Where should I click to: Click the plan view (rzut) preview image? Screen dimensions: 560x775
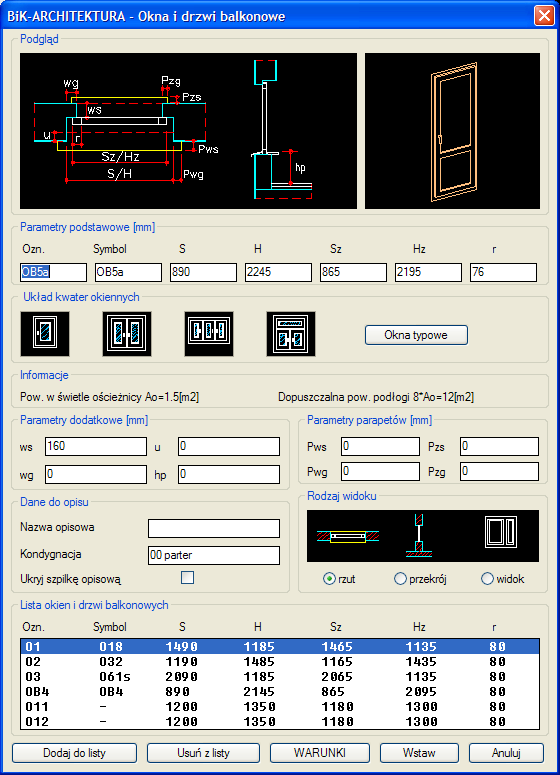point(348,536)
